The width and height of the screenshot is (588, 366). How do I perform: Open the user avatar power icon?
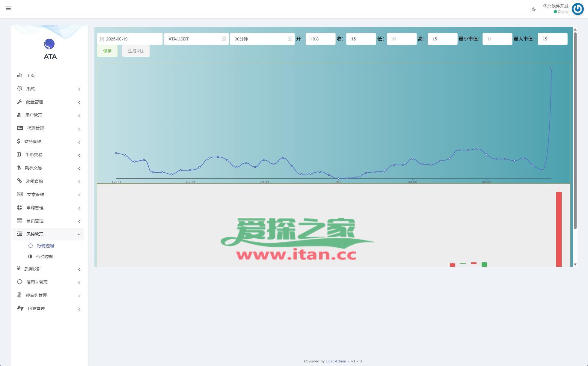[x=578, y=9]
